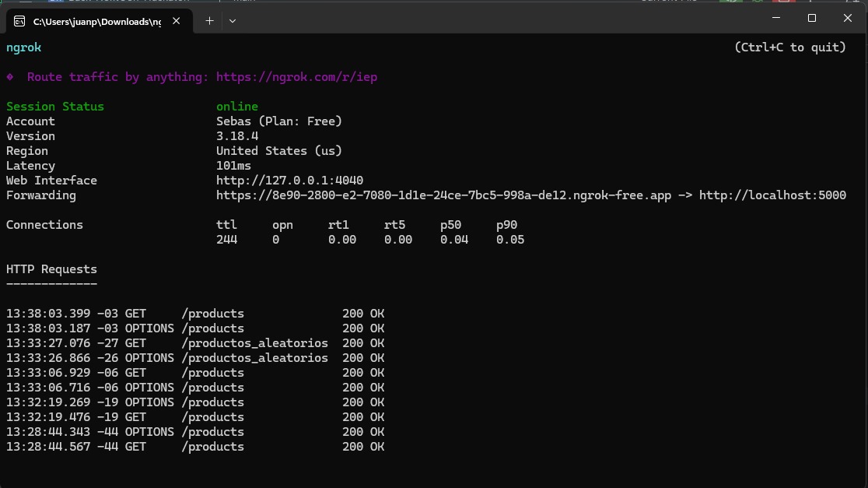The image size is (868, 488).
Task: Expand the new tab profile dropdown chevron
Action: tap(233, 21)
